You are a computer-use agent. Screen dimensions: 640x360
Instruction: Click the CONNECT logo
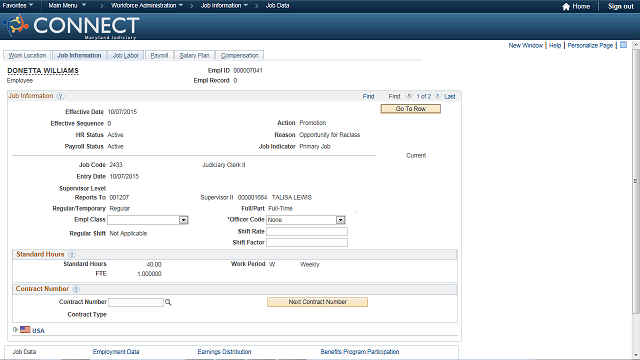coord(71,26)
